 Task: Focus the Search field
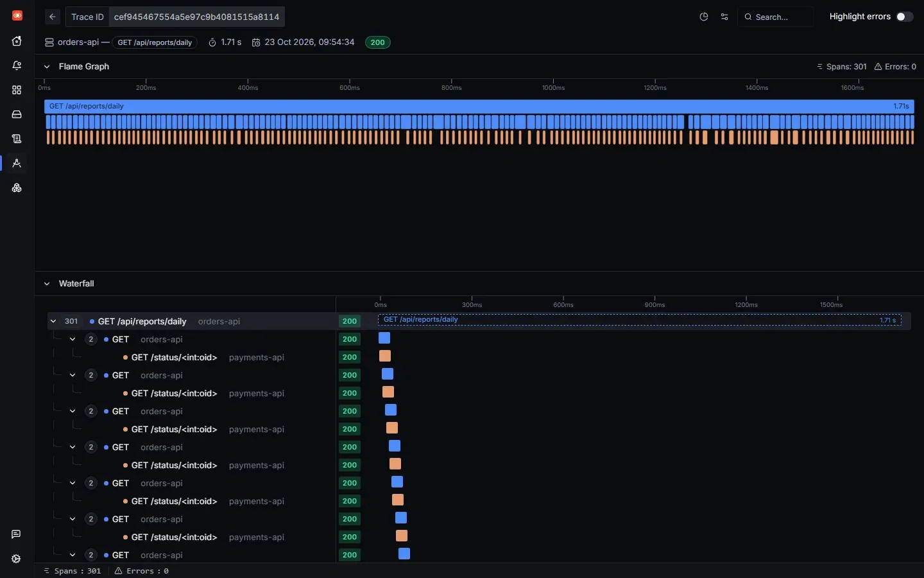point(776,17)
